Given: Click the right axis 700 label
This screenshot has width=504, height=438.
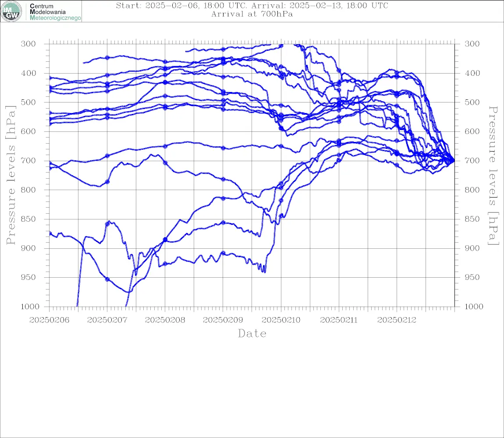Looking at the screenshot, I should point(472,160).
